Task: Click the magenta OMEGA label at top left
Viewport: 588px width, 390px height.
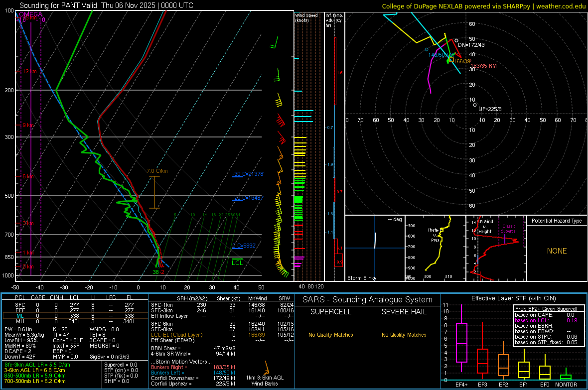Action: click(x=30, y=14)
